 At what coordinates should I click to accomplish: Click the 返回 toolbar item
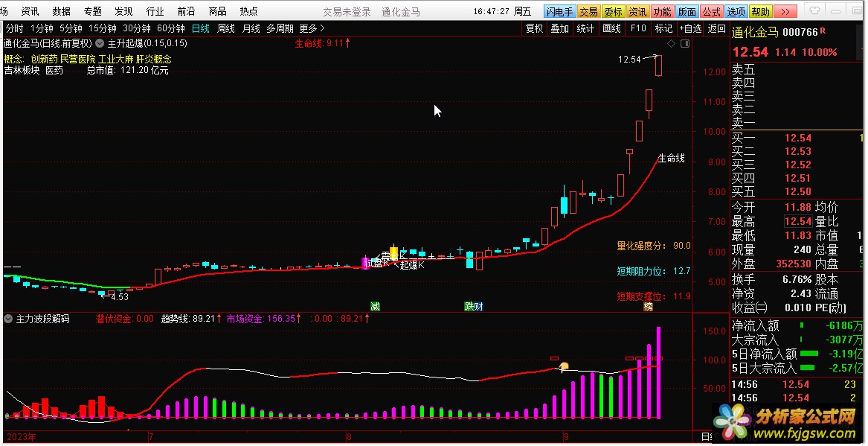pyautogui.click(x=716, y=28)
